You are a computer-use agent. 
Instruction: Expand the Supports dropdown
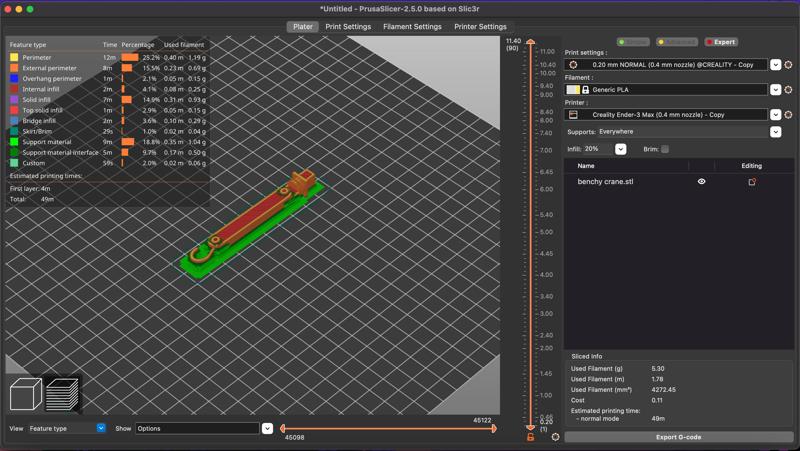(775, 132)
